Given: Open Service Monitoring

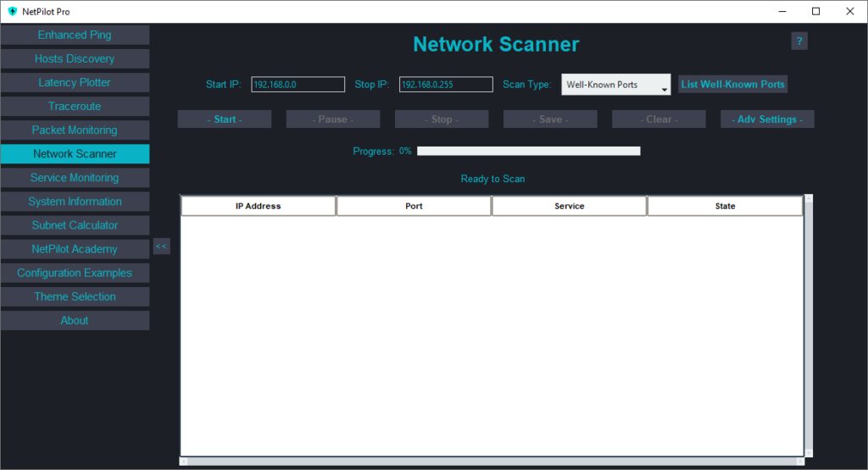Looking at the screenshot, I should pyautogui.click(x=75, y=178).
